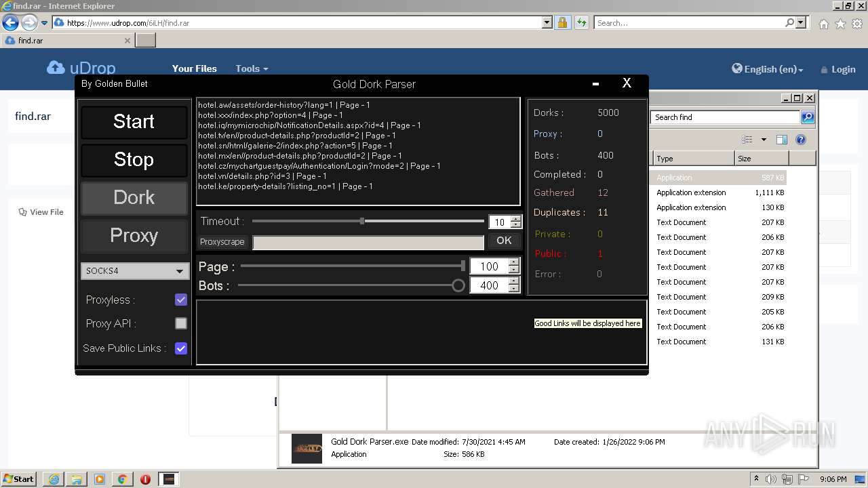Click the Explorer change view icon
The height and width of the screenshot is (488, 868).
coord(747,140)
